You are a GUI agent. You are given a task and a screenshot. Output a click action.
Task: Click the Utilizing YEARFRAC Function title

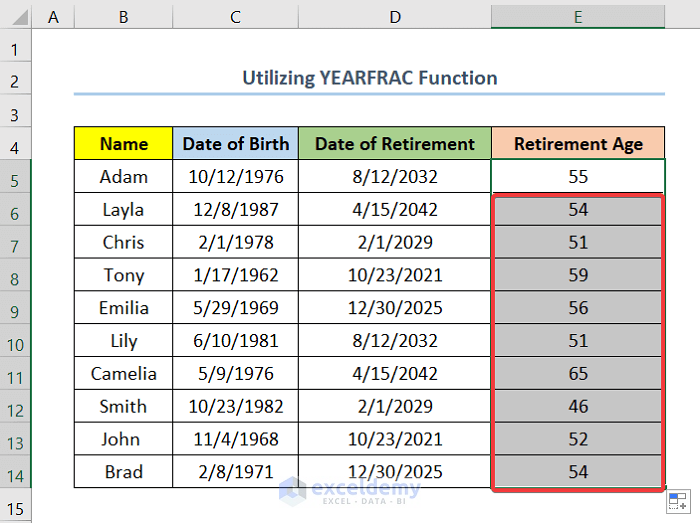point(369,78)
